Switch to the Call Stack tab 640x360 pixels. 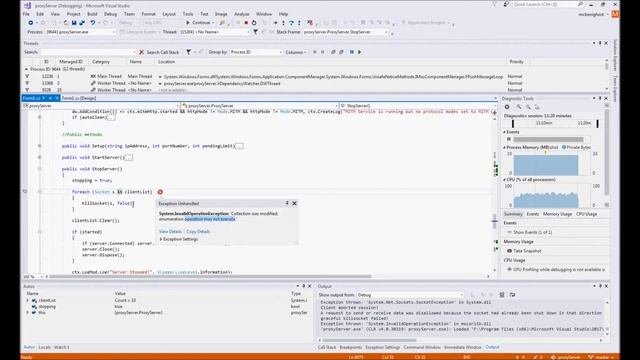(327, 347)
